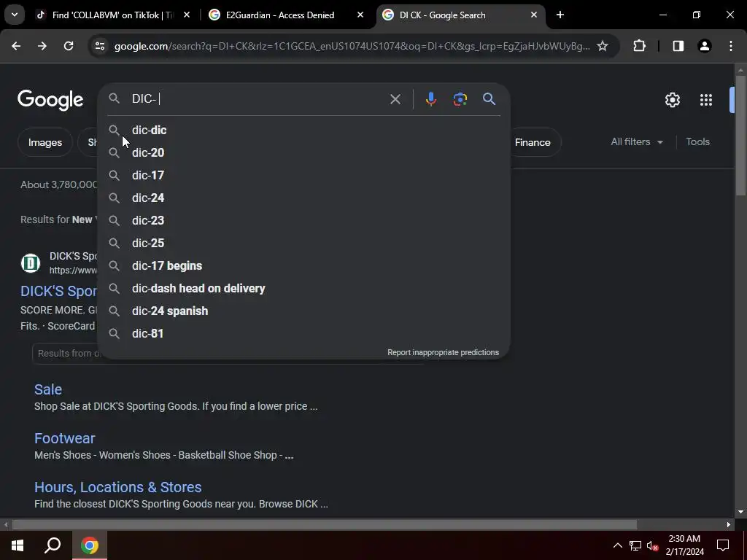The image size is (747, 560).
Task: Select the dic-25 suggestion
Action: (303, 243)
